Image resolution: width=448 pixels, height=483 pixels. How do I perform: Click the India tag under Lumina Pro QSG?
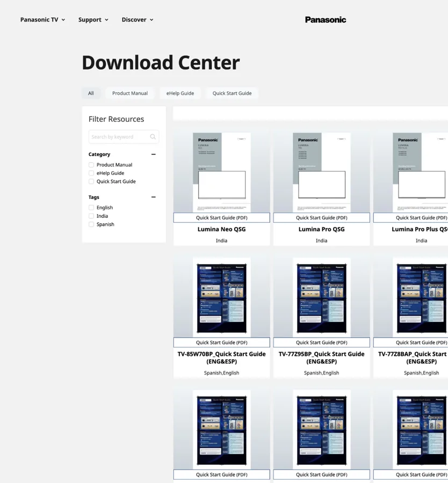coord(322,240)
